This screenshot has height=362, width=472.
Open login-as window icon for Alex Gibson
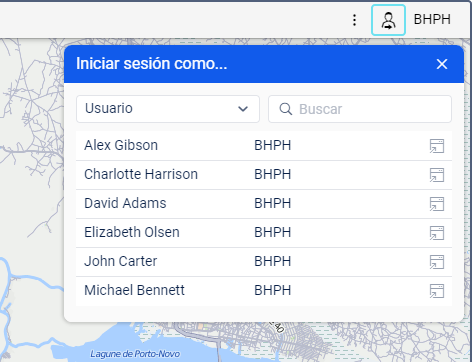(437, 146)
